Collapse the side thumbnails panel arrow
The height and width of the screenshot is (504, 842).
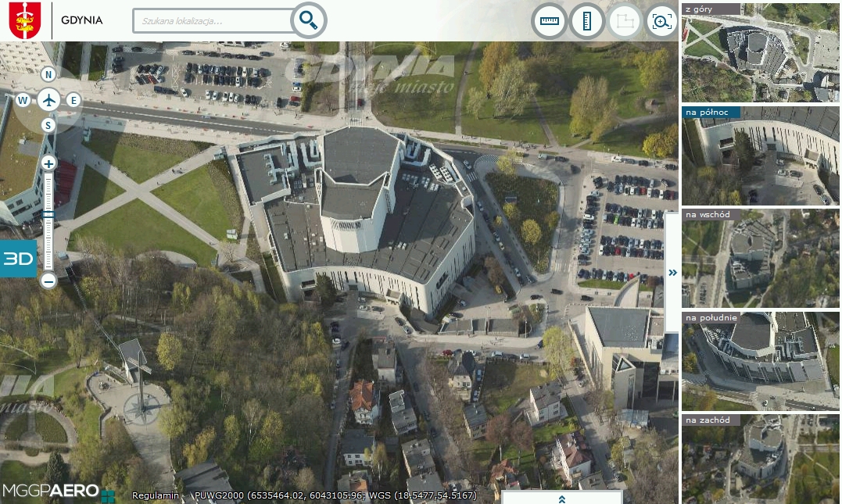pos(672,272)
